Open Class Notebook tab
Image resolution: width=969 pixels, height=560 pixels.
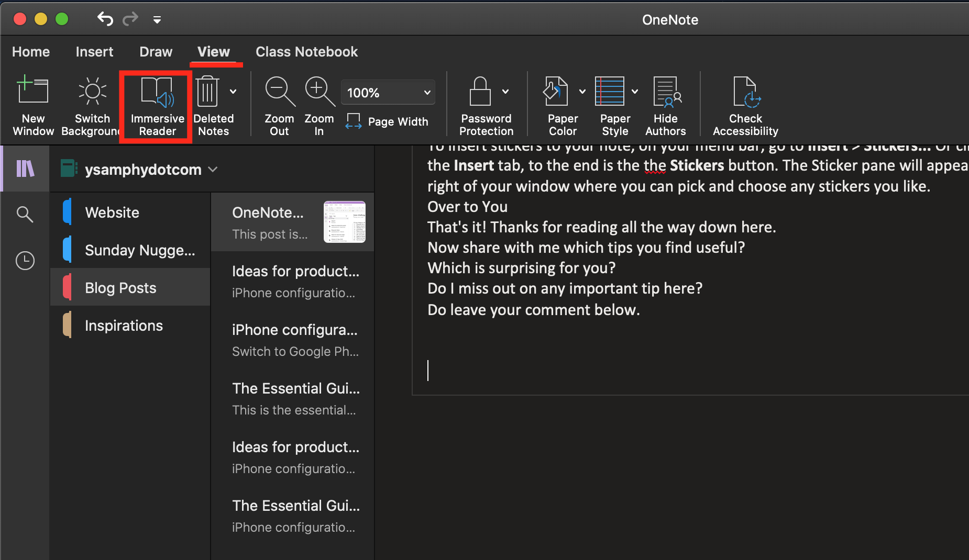[306, 52]
